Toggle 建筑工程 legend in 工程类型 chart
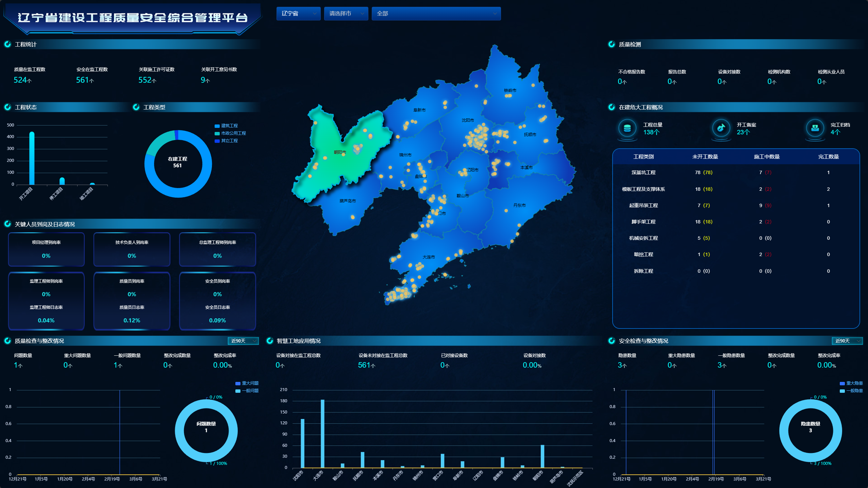The image size is (868, 488). pyautogui.click(x=226, y=126)
